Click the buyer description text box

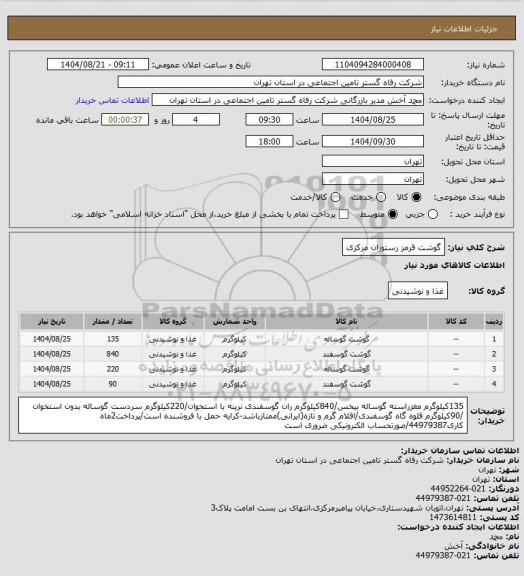coord(243,415)
